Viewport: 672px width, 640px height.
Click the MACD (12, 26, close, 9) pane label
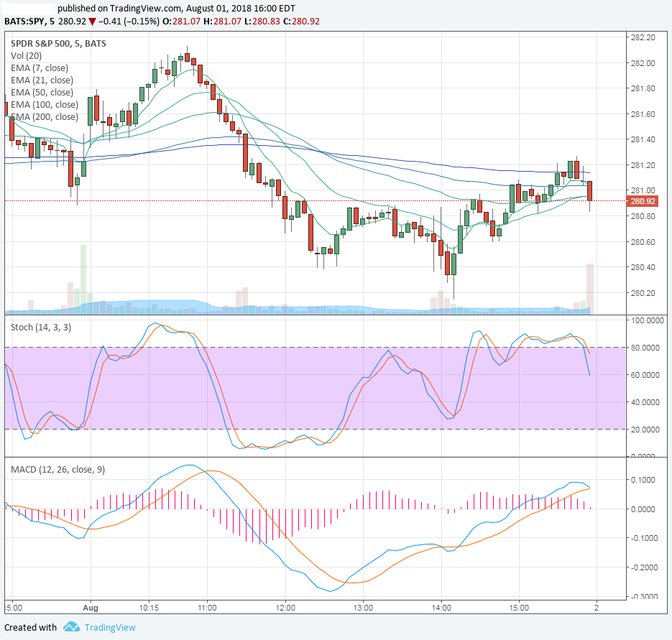58,470
